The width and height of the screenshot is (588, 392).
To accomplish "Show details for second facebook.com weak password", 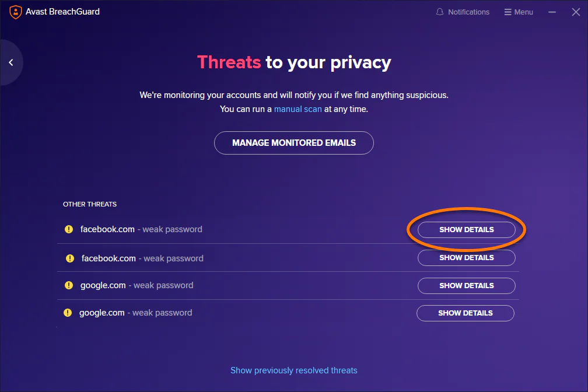I will (467, 258).
